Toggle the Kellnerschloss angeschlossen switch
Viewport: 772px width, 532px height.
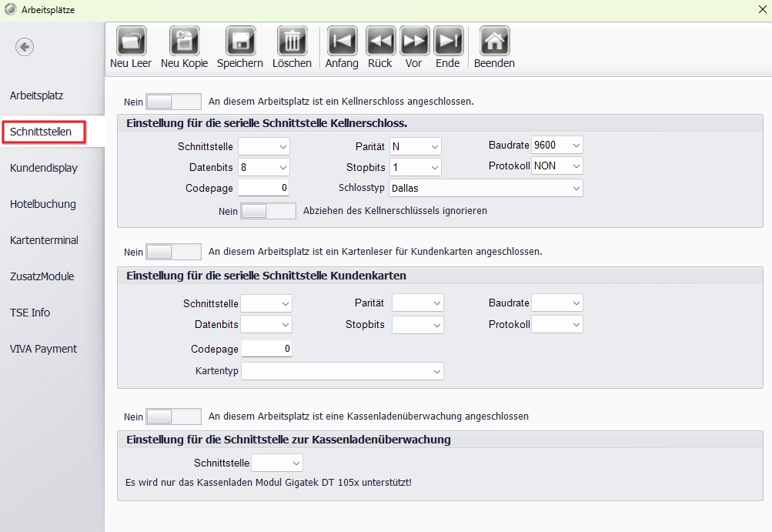click(x=173, y=102)
